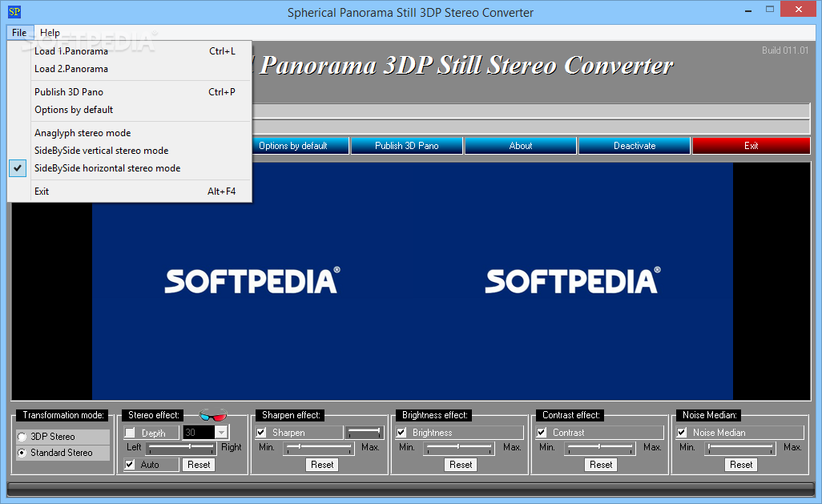Reset the Stereo effect

199,465
